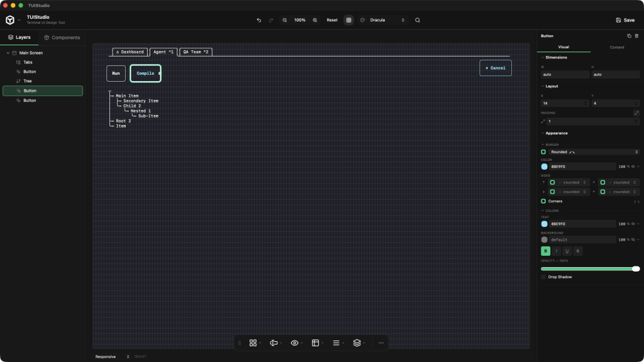Toggle background color visibility eye
The image size is (644, 362).
(x=633, y=239)
